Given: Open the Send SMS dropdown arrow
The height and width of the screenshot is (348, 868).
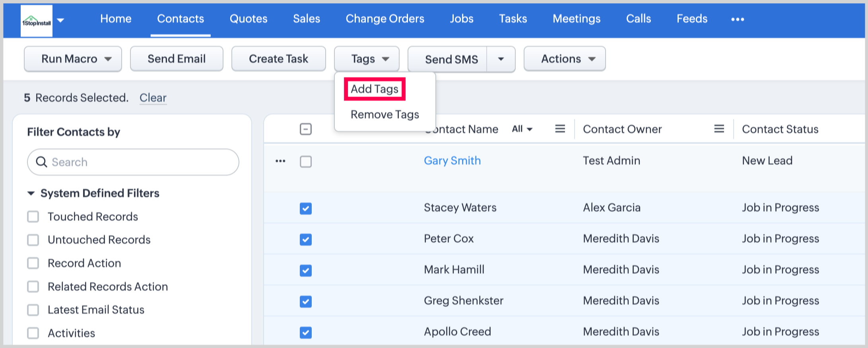Looking at the screenshot, I should (x=501, y=59).
